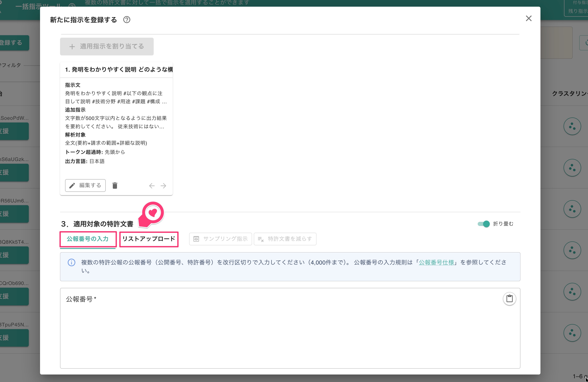This screenshot has height=382, width=588.
Task: Click the サンプリング指示 button
Action: (x=220, y=239)
